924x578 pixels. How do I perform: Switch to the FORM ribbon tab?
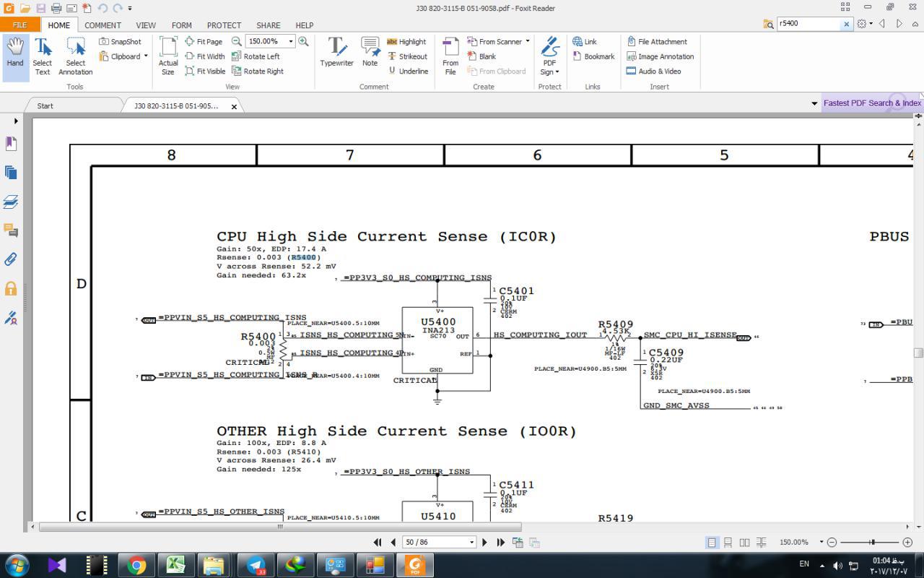click(182, 25)
